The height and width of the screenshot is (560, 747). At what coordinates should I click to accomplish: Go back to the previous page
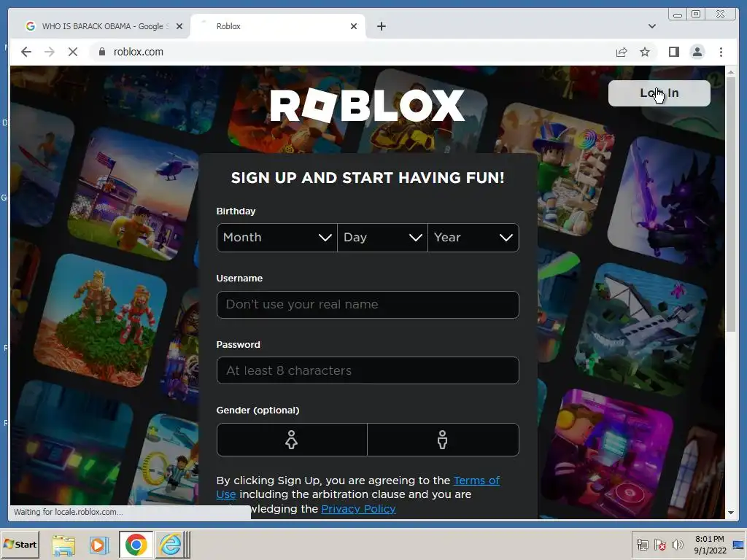(x=26, y=52)
